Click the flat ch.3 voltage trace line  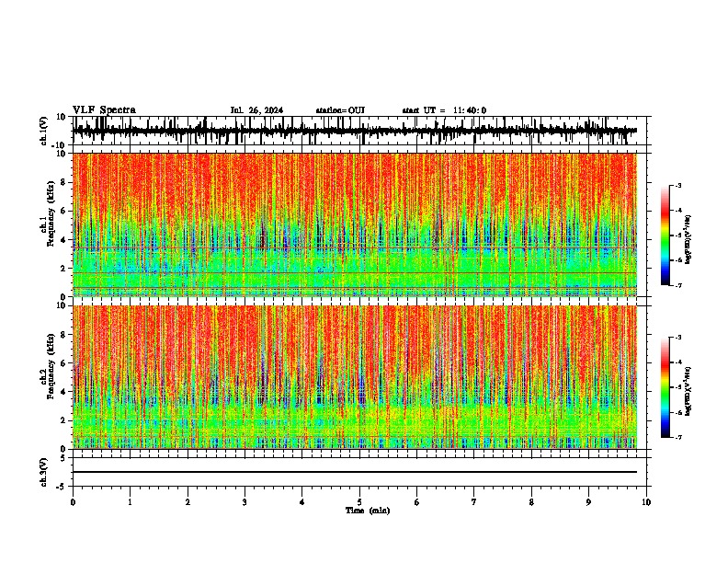click(x=355, y=472)
